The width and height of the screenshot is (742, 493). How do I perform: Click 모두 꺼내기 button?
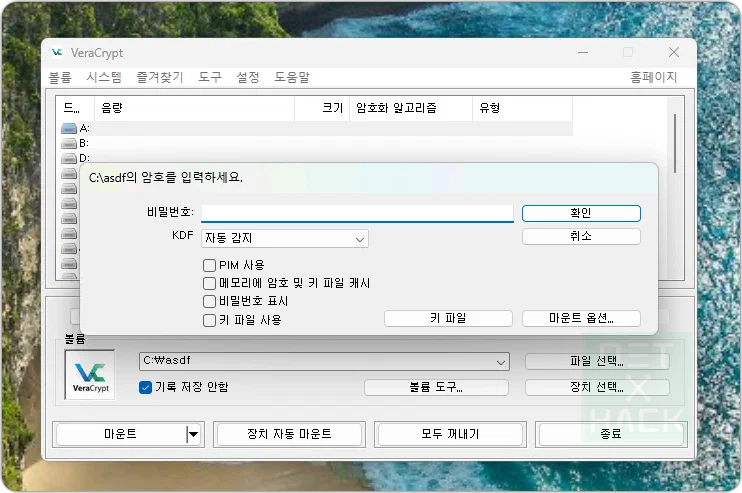(450, 434)
